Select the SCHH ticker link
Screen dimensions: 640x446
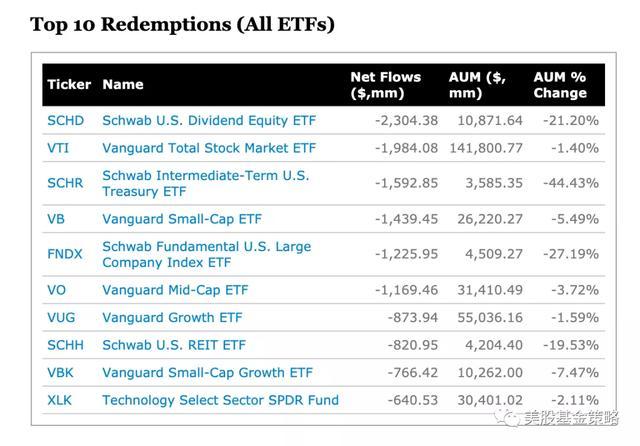tap(67, 345)
